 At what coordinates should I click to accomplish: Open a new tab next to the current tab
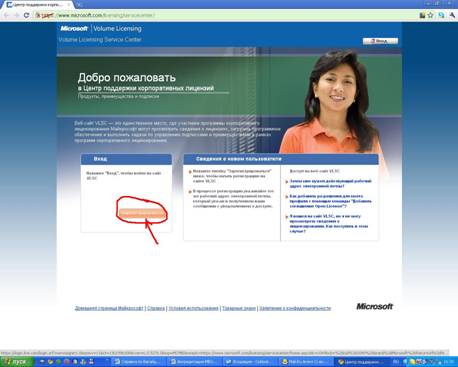pos(79,5)
